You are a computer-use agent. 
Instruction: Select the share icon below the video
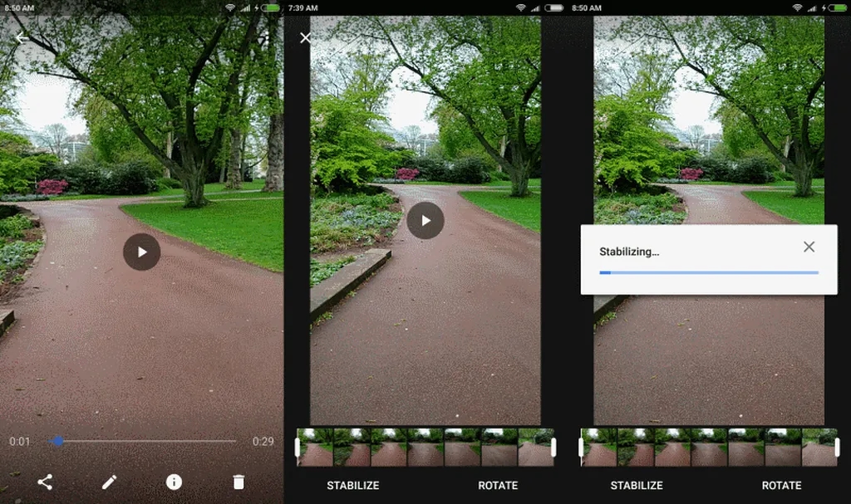tap(45, 482)
